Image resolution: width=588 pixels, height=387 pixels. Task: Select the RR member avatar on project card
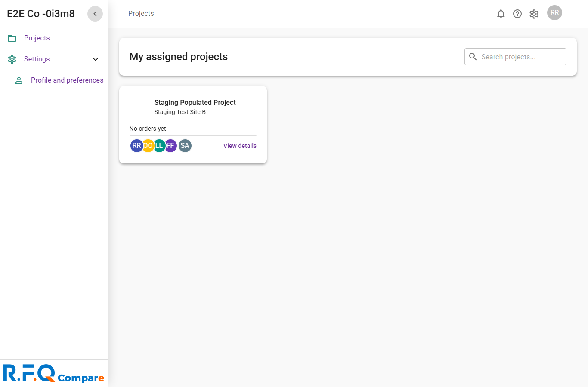point(136,146)
